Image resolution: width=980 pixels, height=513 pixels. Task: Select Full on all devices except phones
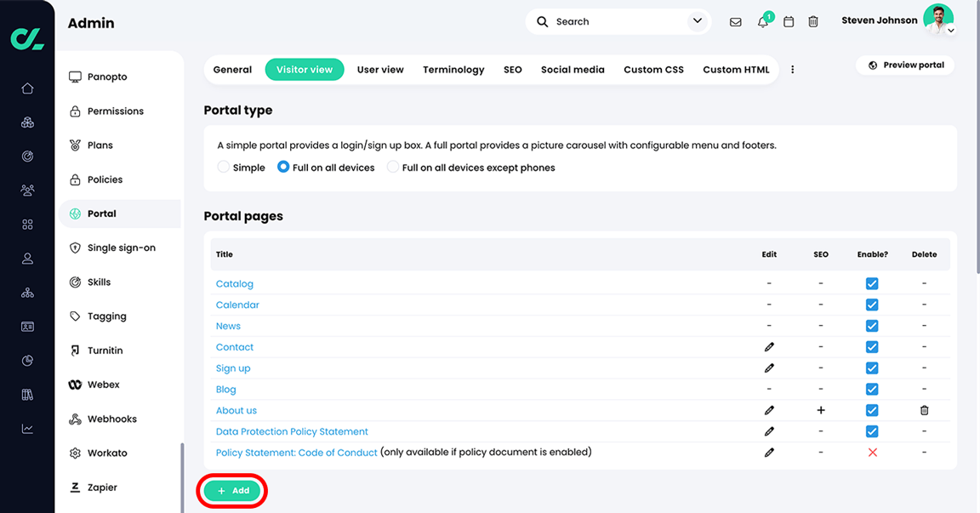392,167
